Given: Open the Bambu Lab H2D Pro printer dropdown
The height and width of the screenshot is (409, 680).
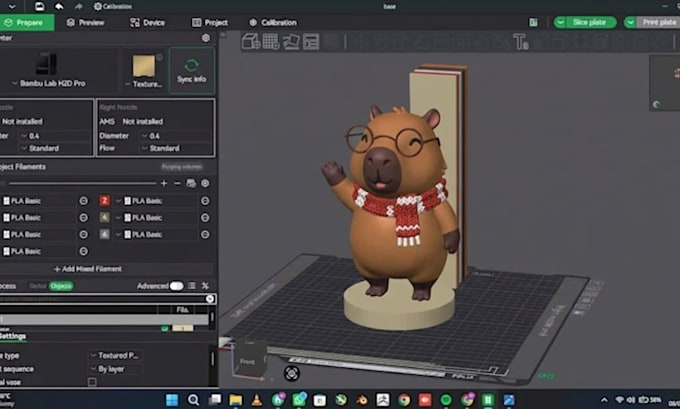Looking at the screenshot, I should (x=49, y=83).
